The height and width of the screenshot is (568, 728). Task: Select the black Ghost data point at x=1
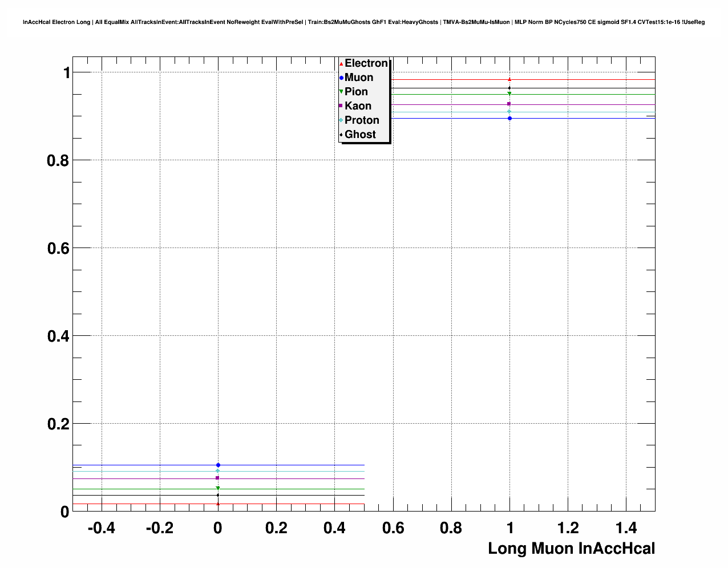click(x=509, y=87)
